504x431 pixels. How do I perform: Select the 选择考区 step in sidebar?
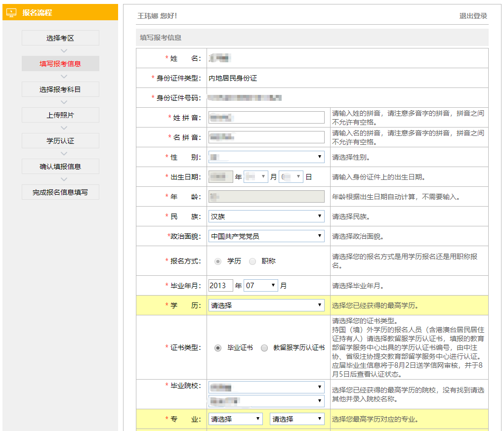[60, 38]
